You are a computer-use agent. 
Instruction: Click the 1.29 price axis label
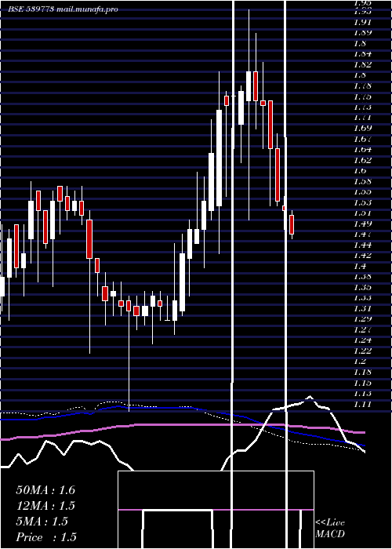(x=362, y=319)
